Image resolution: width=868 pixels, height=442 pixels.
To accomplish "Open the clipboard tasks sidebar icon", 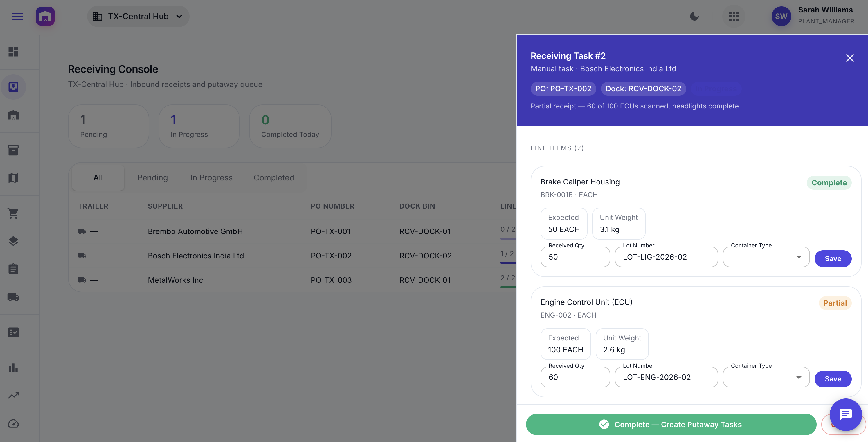I will [x=13, y=269].
